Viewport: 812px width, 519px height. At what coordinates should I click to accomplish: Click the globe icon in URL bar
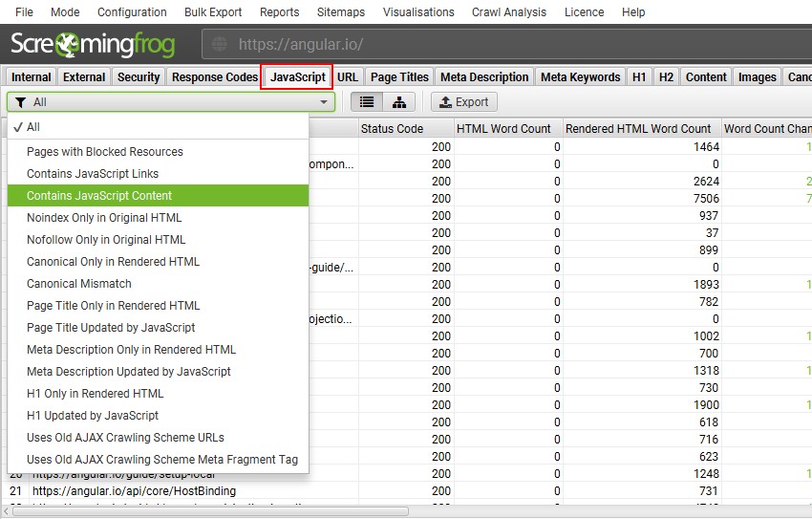tap(221, 45)
